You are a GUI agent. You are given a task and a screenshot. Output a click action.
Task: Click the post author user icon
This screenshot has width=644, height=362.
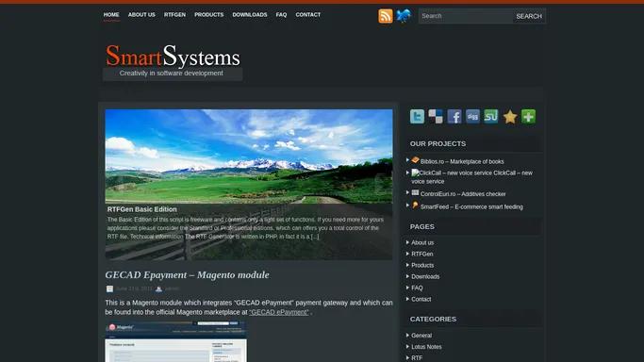159,289
